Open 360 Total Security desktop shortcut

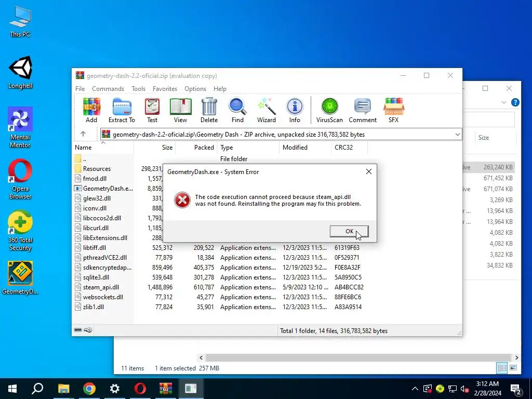pyautogui.click(x=20, y=231)
